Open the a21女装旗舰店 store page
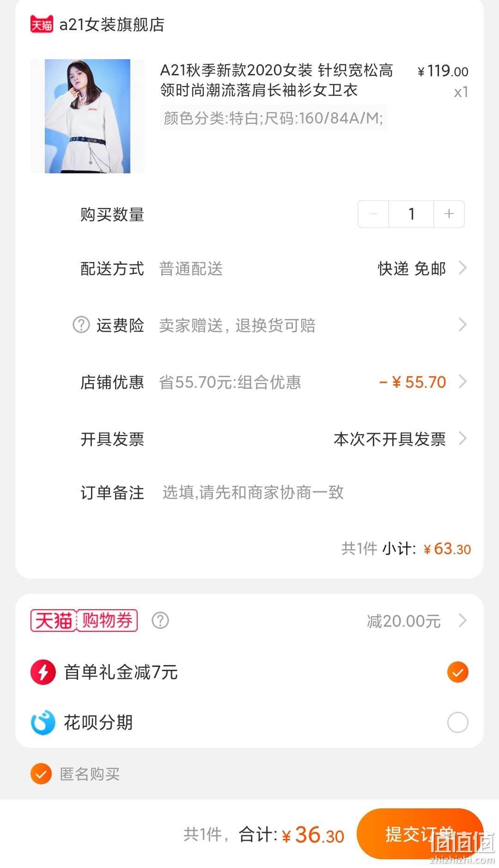This screenshot has width=499, height=868. click(x=112, y=24)
